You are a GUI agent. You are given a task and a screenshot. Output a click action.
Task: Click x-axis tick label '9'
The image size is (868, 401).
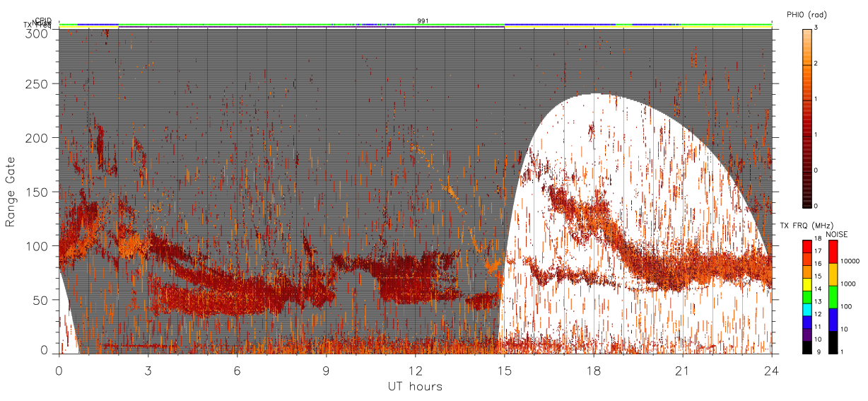(326, 369)
